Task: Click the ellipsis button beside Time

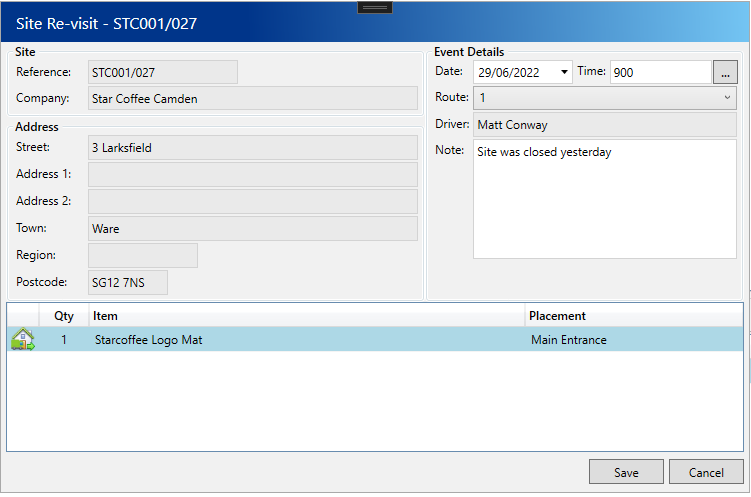Action: (725, 72)
